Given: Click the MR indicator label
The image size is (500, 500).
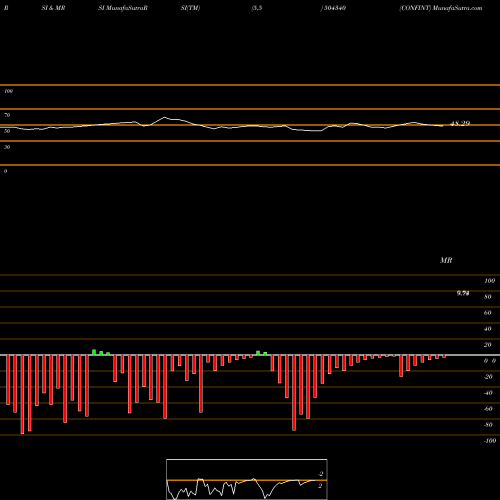Looking at the screenshot, I should click(x=446, y=260).
